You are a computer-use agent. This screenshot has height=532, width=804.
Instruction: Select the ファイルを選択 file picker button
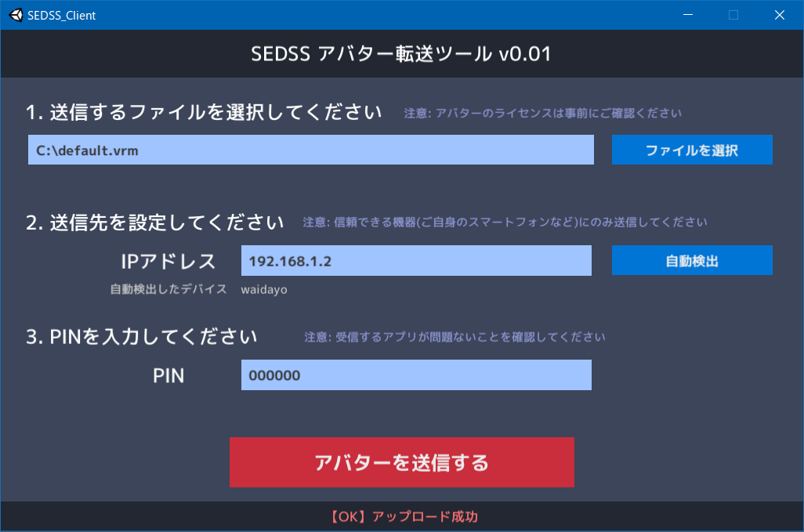[x=692, y=149]
